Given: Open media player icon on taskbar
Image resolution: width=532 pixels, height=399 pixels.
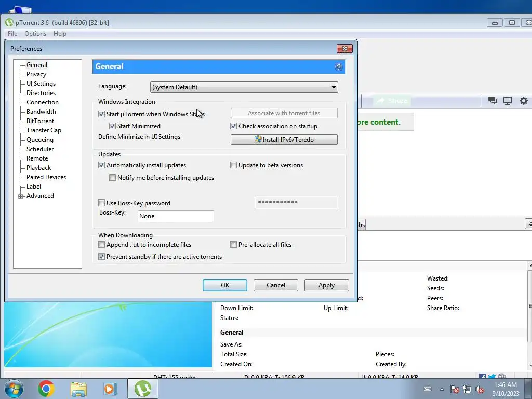Looking at the screenshot, I should pyautogui.click(x=110, y=389).
